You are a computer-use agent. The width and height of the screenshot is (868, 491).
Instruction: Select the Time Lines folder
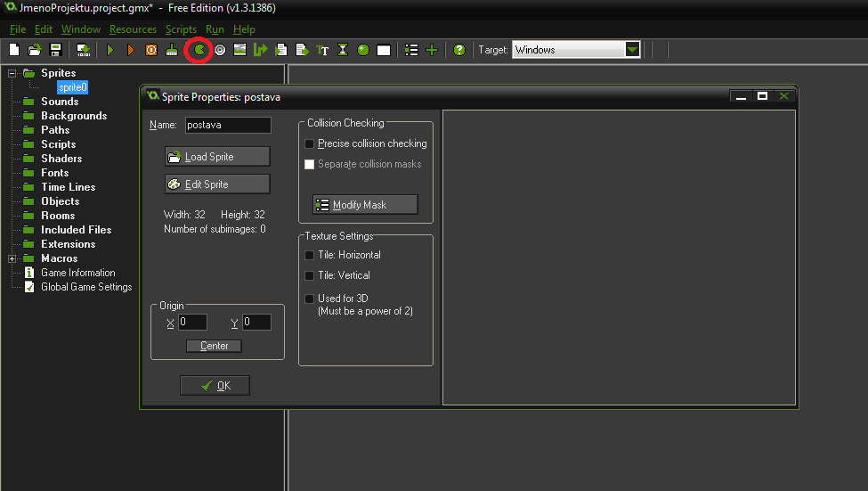pyautogui.click(x=68, y=187)
